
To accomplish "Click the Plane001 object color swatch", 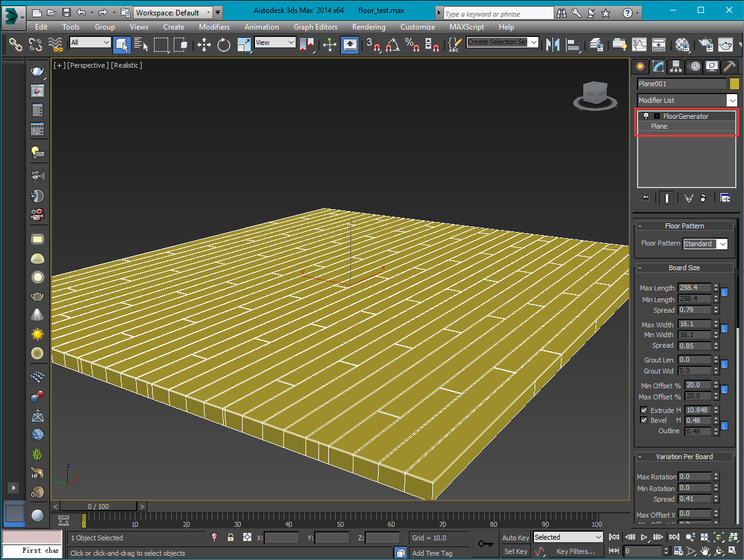I will (x=734, y=84).
